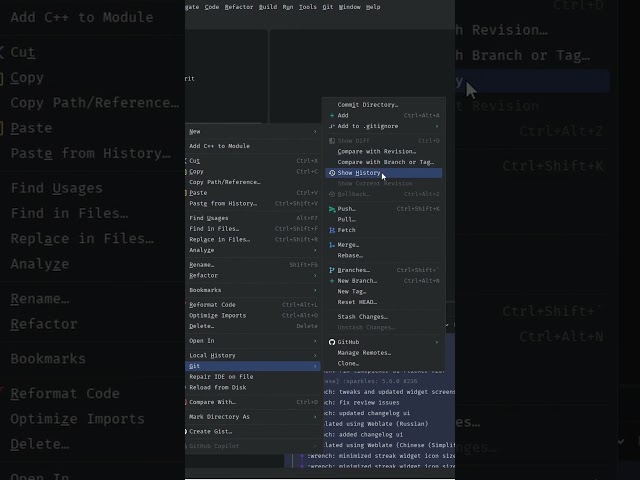The image size is (640, 480).
Task: Click the plus icon beside New Branch
Action: click(332, 281)
